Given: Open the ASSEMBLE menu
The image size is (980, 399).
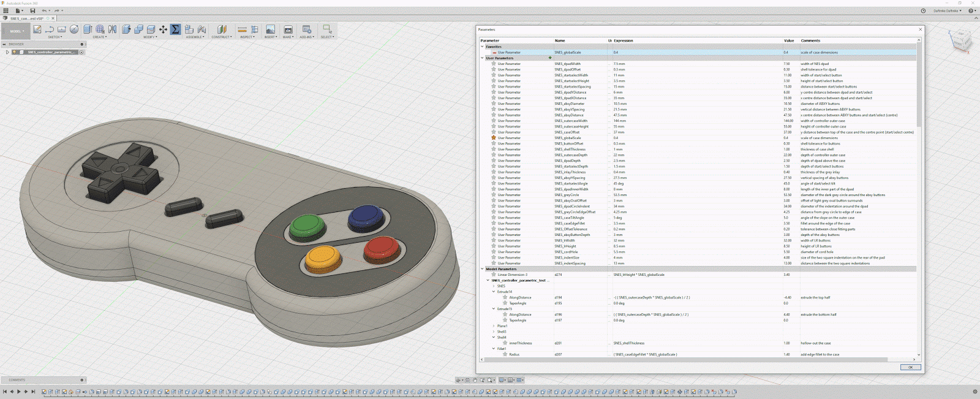Looking at the screenshot, I should [x=195, y=37].
